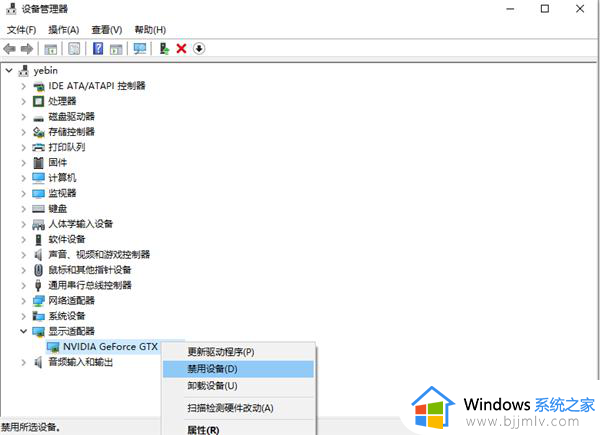Viewport: 600px width, 435px height.
Task: Click the 禁用所选设备 status bar text
Action: (x=31, y=427)
